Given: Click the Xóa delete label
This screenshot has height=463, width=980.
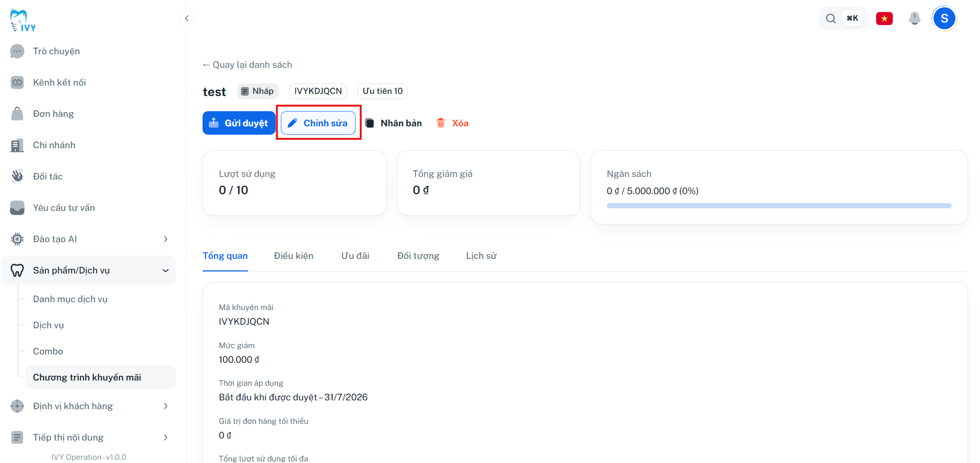Looking at the screenshot, I should pyautogui.click(x=460, y=123).
